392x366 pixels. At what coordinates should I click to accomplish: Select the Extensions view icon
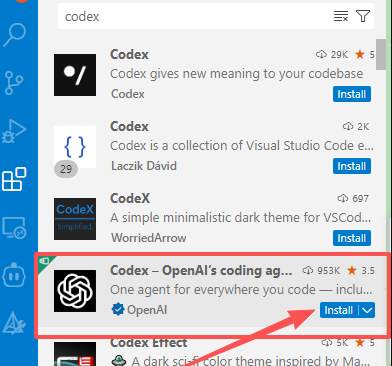click(x=14, y=179)
